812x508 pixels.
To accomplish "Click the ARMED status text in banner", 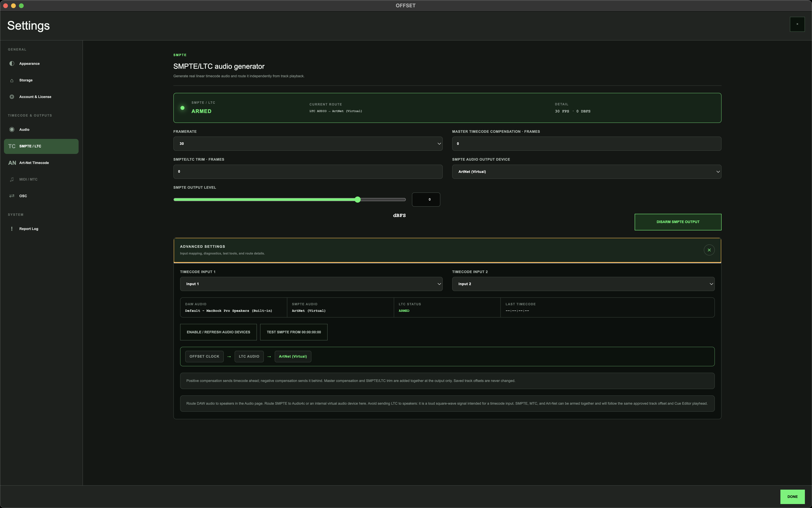I will coord(201,111).
